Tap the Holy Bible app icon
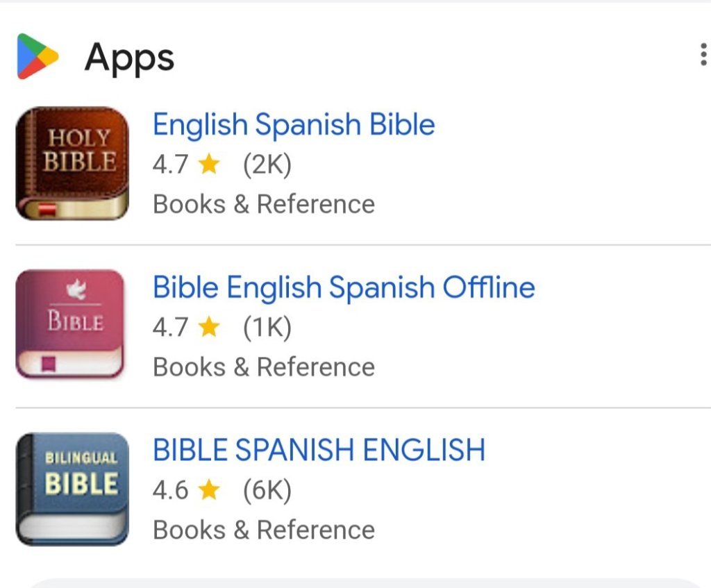 72,164
